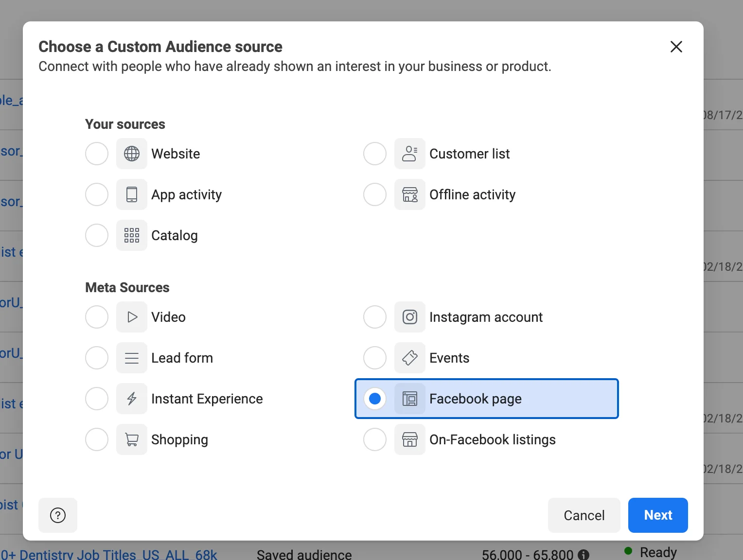
Task: Close the dialog with the X button
Action: click(676, 47)
